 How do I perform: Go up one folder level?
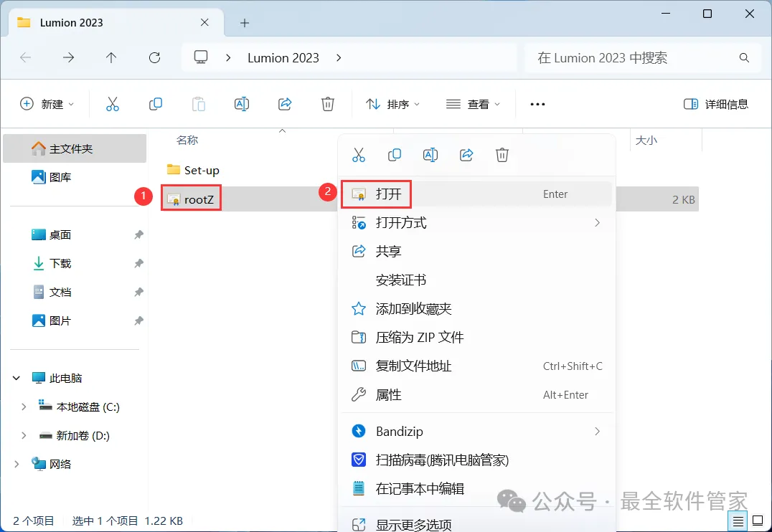point(111,57)
